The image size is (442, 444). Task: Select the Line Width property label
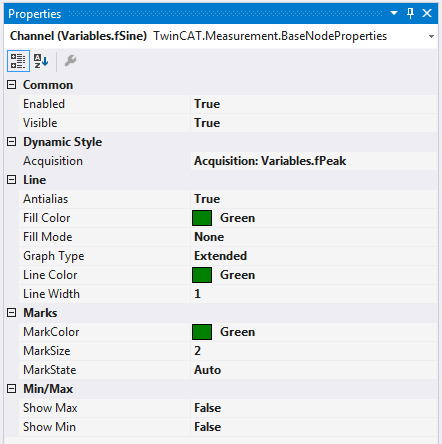coord(51,294)
